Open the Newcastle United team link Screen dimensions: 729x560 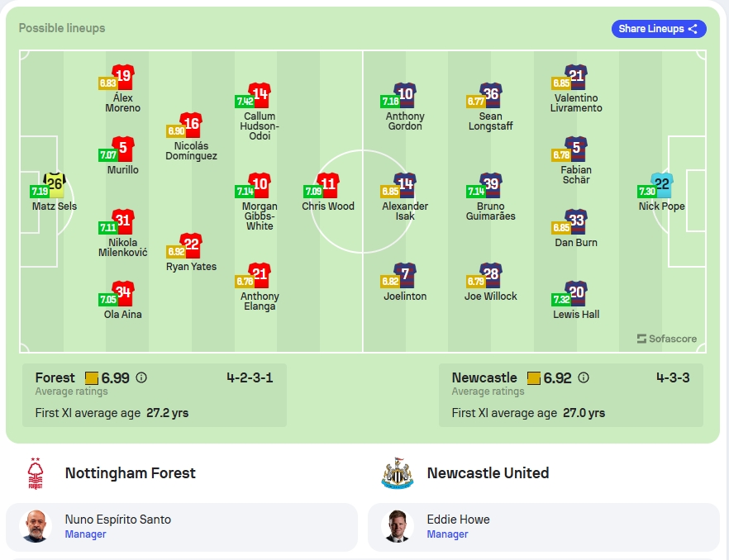tap(488, 473)
